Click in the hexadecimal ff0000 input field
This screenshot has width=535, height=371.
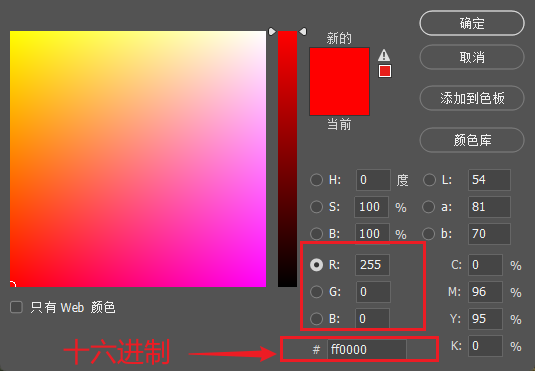[367, 349]
